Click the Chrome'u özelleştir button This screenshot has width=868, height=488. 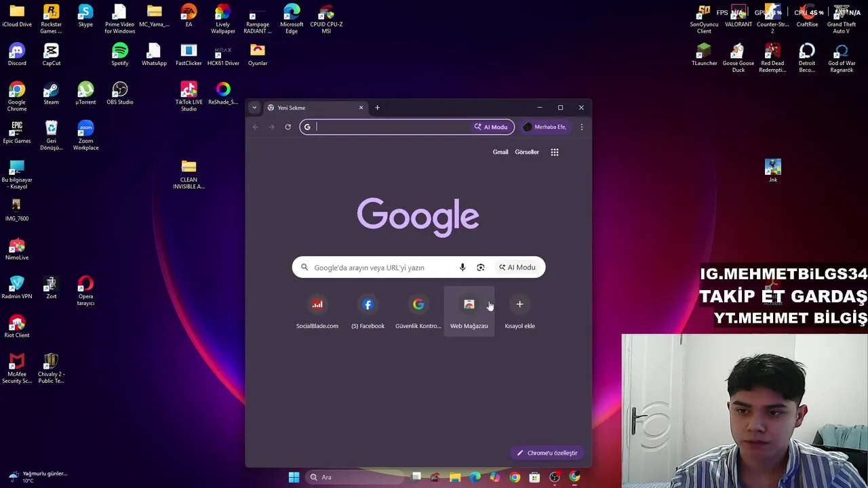pos(547,453)
